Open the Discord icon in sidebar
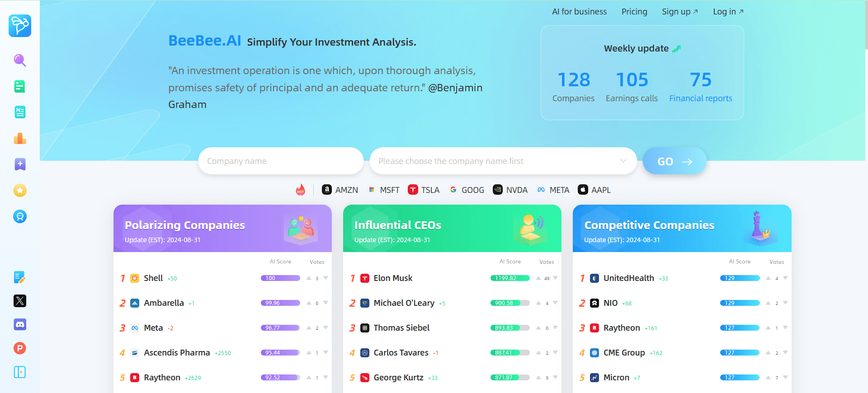Viewport: 868px width, 393px height. click(x=20, y=324)
